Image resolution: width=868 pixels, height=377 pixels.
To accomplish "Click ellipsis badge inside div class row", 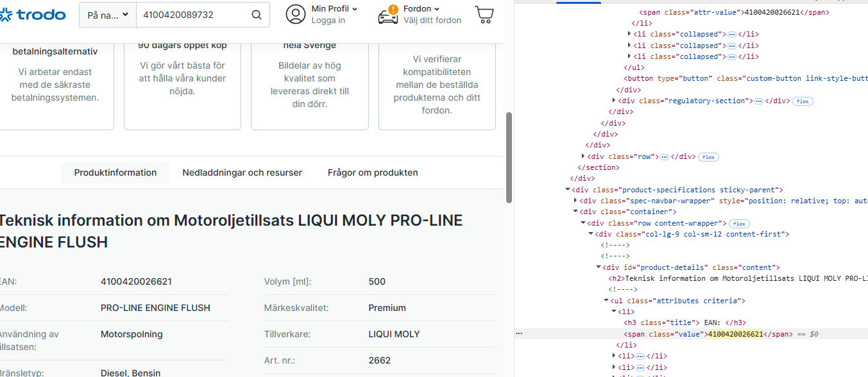I will click(x=665, y=156).
